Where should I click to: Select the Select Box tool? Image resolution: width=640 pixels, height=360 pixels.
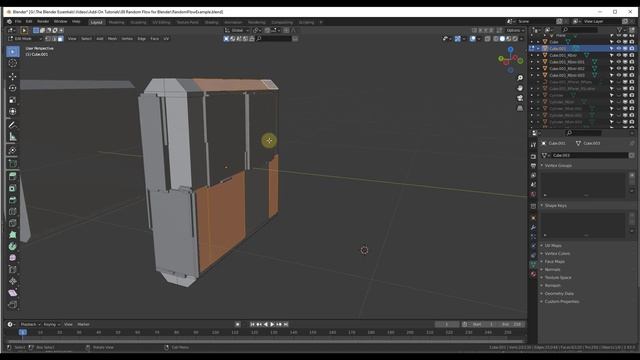pos(13,51)
